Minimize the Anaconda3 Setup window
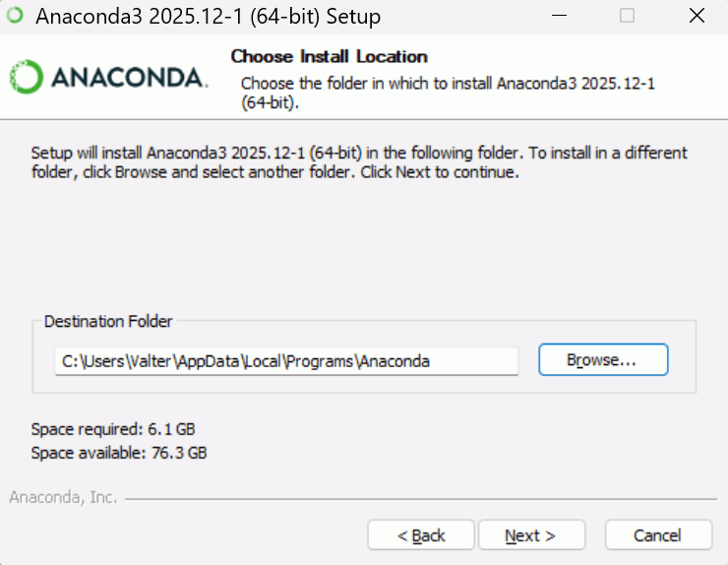The height and width of the screenshot is (565, 728). 558,16
